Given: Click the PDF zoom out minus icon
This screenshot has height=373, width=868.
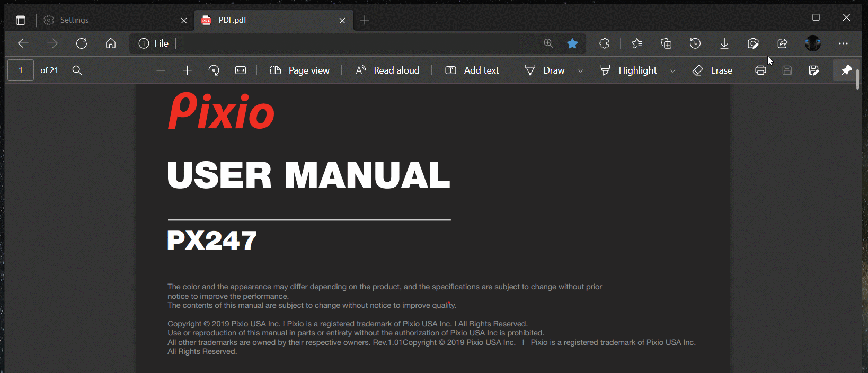Looking at the screenshot, I should [x=161, y=70].
